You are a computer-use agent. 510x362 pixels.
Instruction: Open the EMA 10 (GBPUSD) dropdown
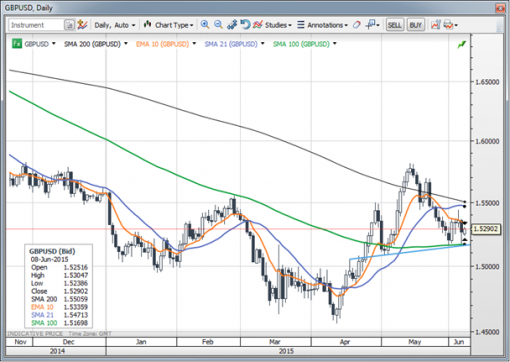pyautogui.click(x=194, y=44)
